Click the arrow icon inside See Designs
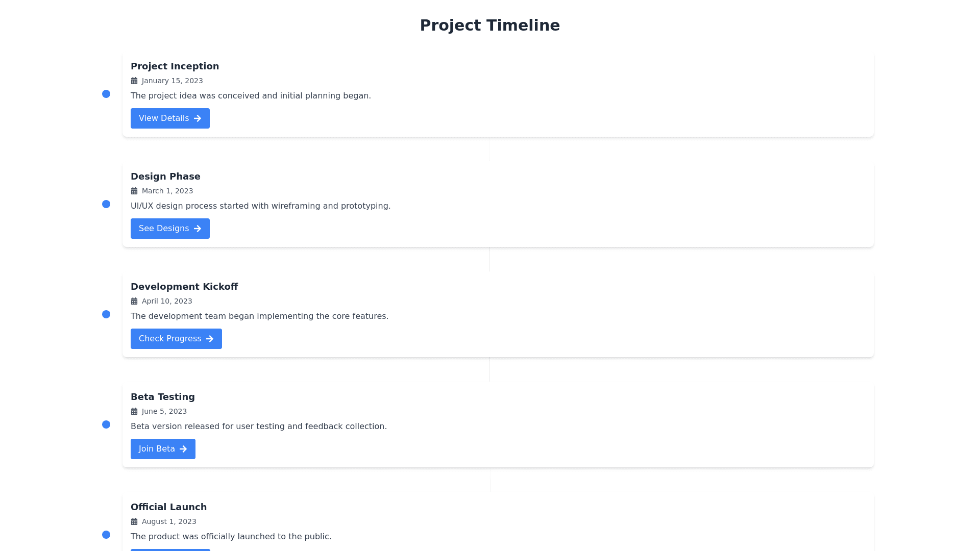This screenshot has width=980, height=551. click(199, 228)
